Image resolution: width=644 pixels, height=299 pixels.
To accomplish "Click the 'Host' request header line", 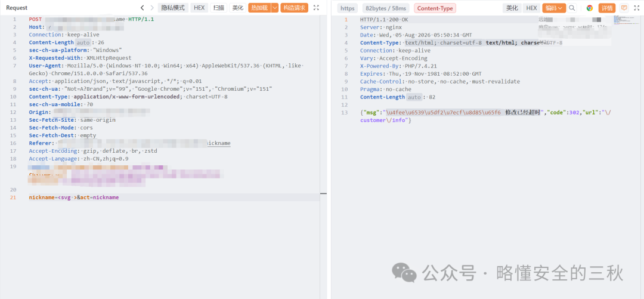I will pos(76,27).
